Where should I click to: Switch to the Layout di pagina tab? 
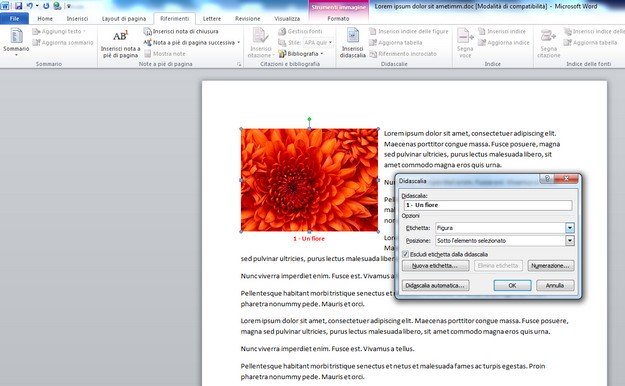[124, 18]
